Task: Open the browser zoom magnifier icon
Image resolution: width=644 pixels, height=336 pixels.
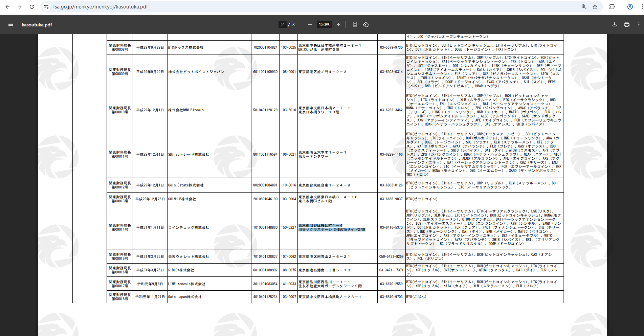Action: 584,7
